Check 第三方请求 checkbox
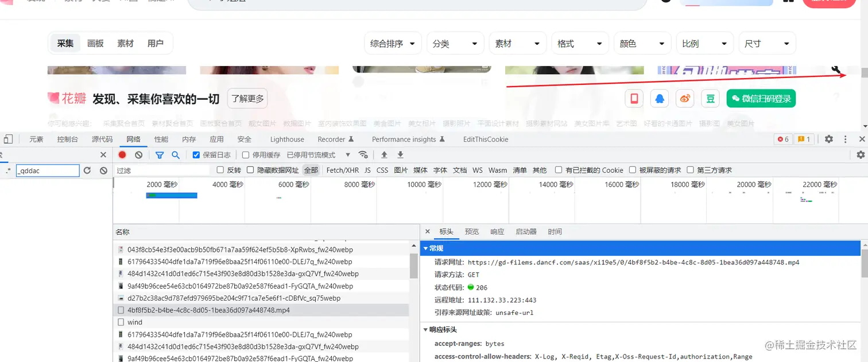 691,170
